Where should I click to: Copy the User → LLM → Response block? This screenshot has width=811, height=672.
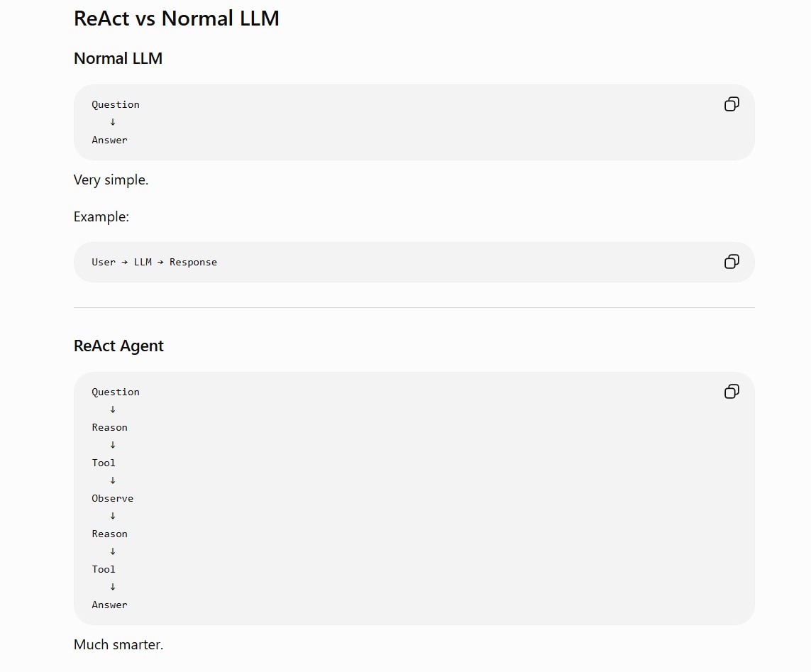click(732, 261)
